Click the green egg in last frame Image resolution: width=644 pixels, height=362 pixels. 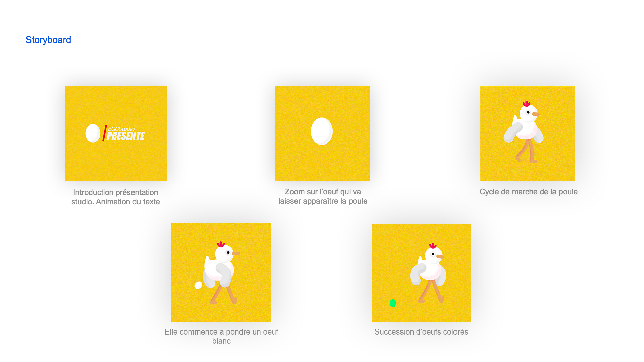point(393,303)
